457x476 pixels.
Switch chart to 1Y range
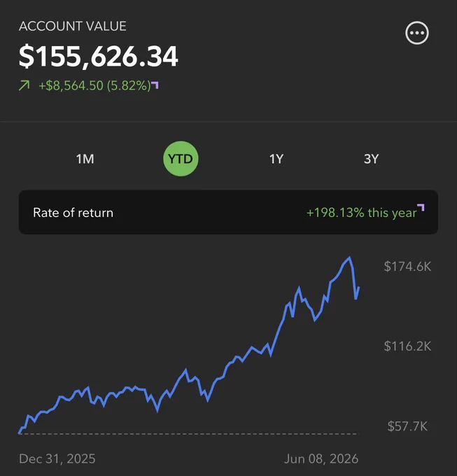tap(276, 159)
